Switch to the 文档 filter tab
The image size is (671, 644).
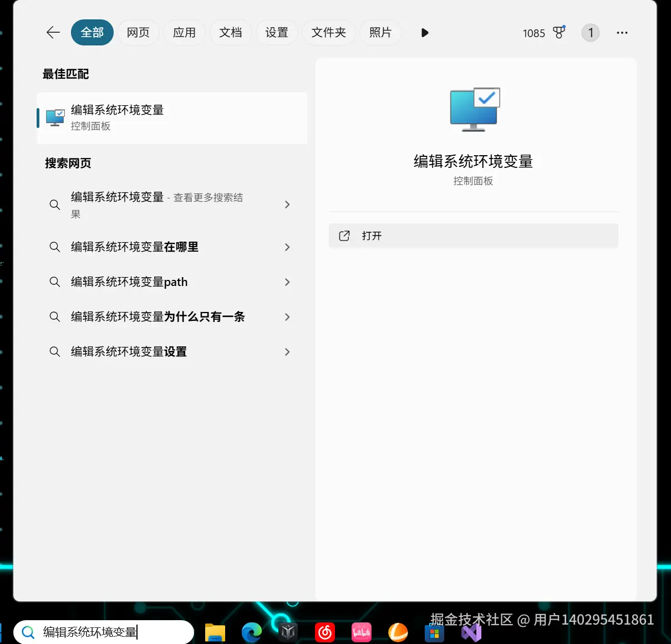(x=231, y=33)
